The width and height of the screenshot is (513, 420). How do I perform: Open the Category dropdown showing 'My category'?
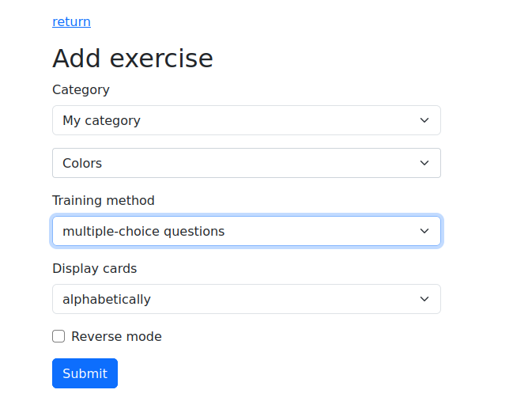pyautogui.click(x=246, y=120)
